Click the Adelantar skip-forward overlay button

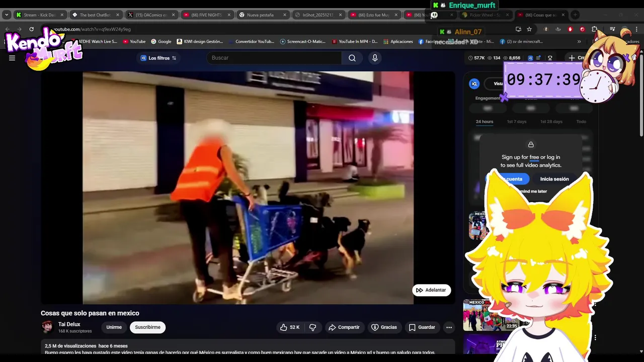click(x=432, y=290)
